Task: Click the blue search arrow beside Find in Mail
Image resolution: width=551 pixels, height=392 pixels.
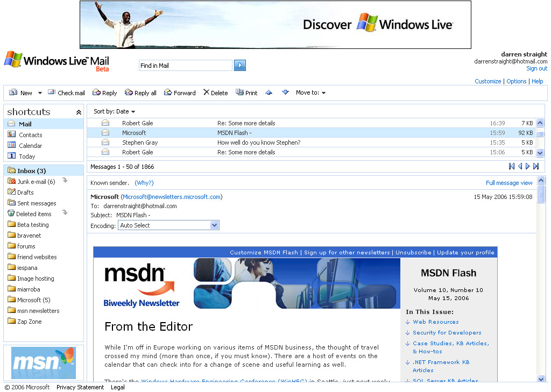Action: [x=240, y=66]
